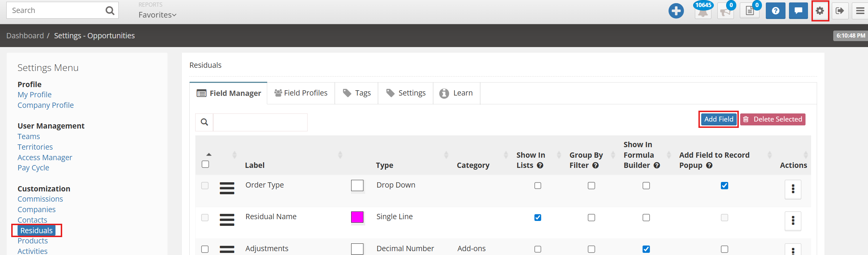Open actions menu for Residual Name row

coord(793,221)
